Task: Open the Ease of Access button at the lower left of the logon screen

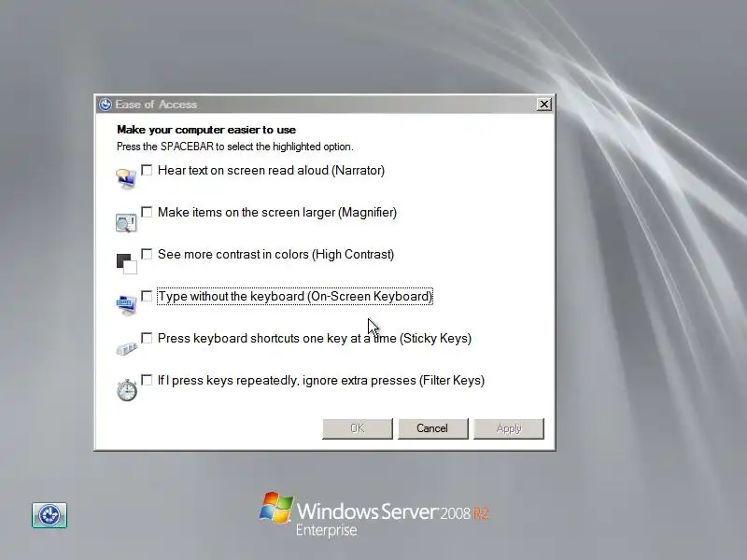Action: 49,515
